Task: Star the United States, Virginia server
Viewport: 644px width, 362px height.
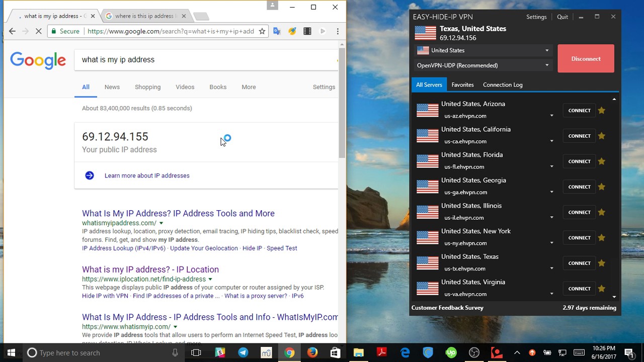Action: pyautogui.click(x=602, y=289)
